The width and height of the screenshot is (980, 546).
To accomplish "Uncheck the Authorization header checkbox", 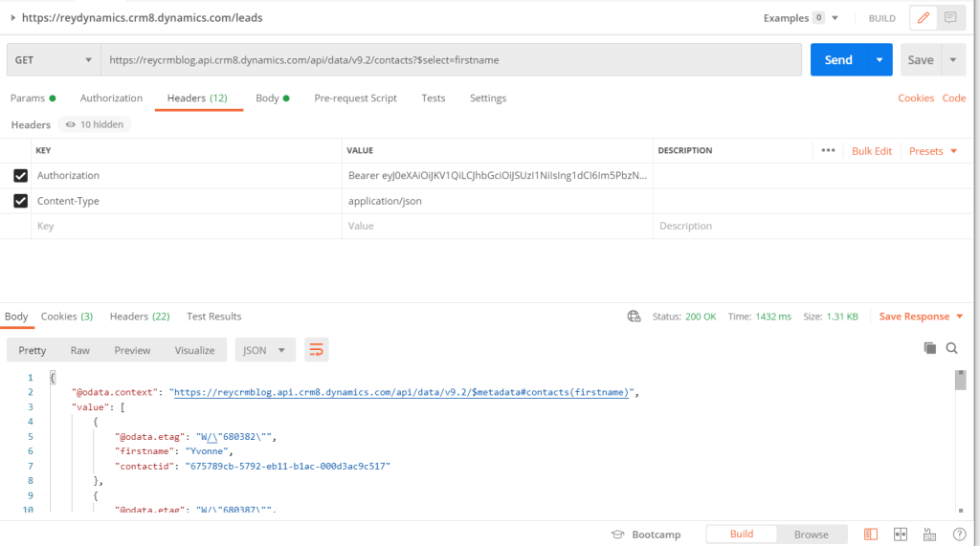I will tap(20, 176).
